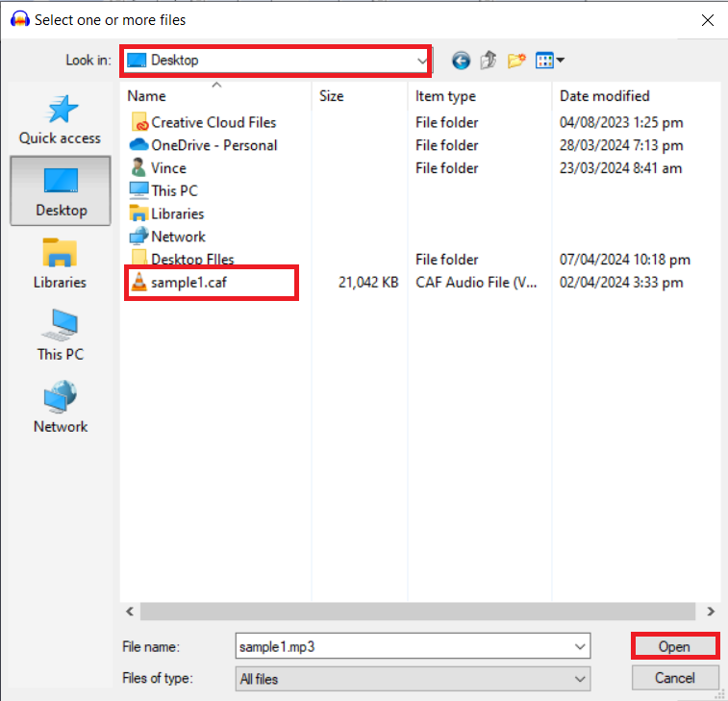Click the horizontal scrollbar track
Image resolution: width=728 pixels, height=701 pixels.
pyautogui.click(x=418, y=612)
